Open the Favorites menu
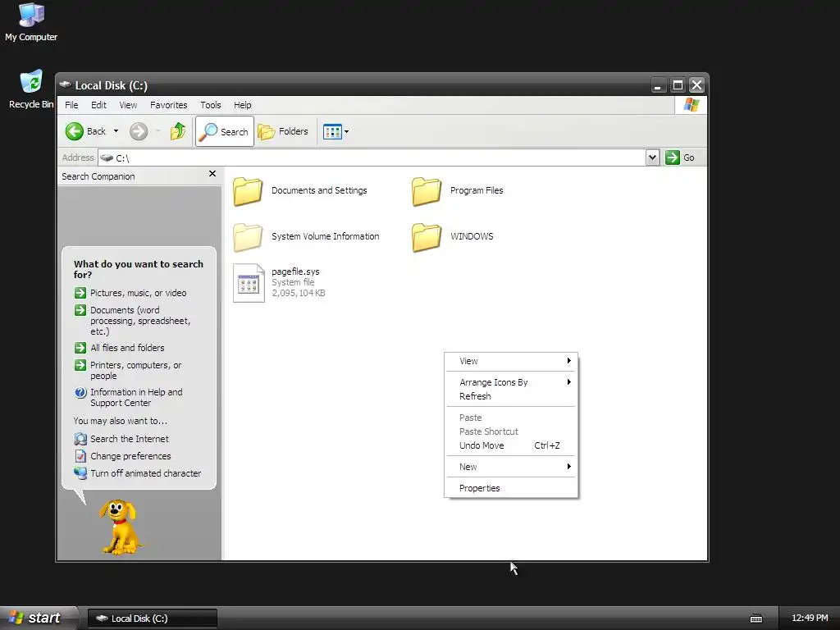840x630 pixels. (169, 105)
